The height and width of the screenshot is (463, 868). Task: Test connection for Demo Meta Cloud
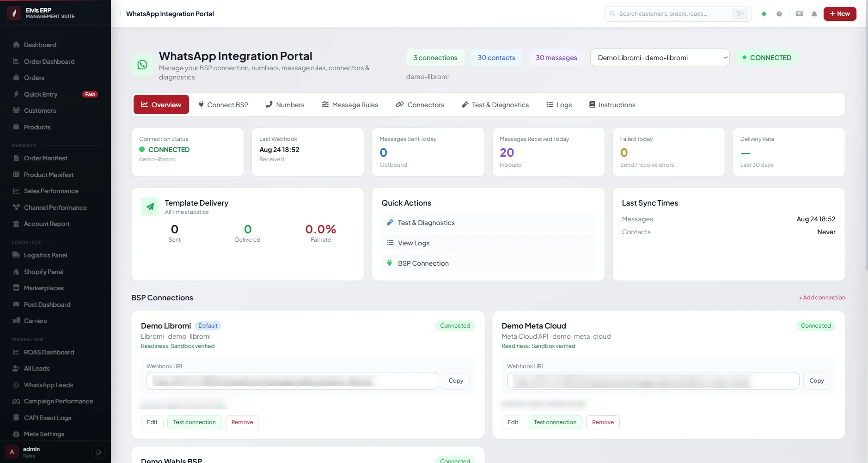click(555, 422)
